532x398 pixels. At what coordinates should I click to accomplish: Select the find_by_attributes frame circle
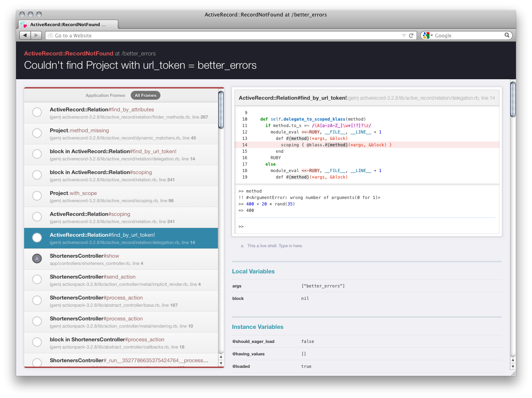(x=37, y=112)
